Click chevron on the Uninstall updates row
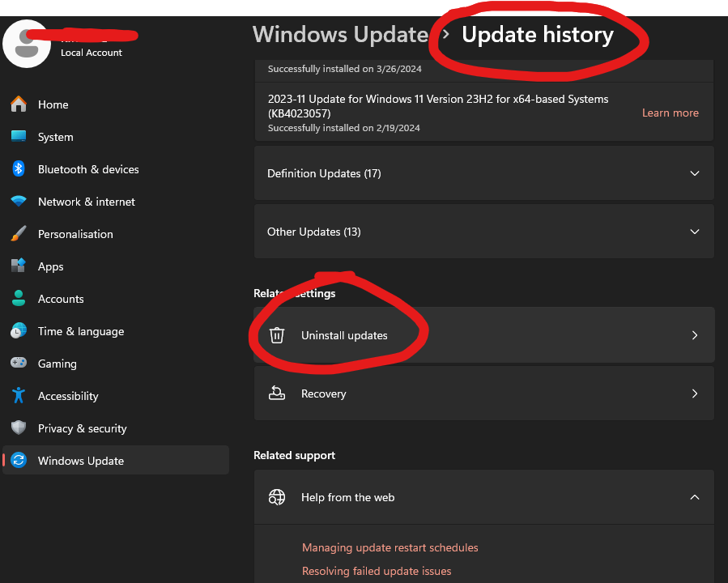The image size is (728, 583). pos(695,335)
